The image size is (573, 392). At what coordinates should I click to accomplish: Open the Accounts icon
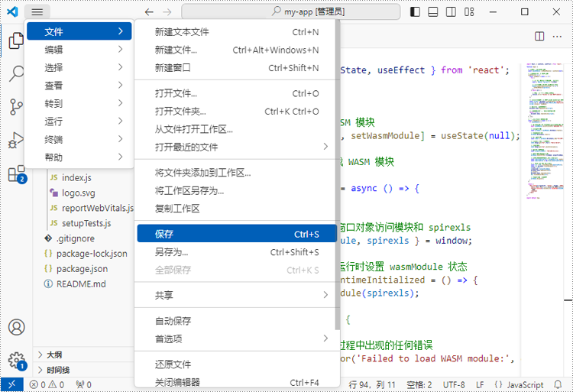tap(17, 327)
